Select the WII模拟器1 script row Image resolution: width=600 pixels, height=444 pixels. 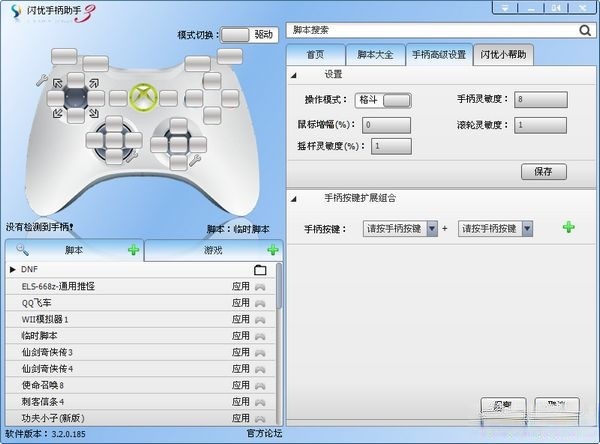click(140, 320)
